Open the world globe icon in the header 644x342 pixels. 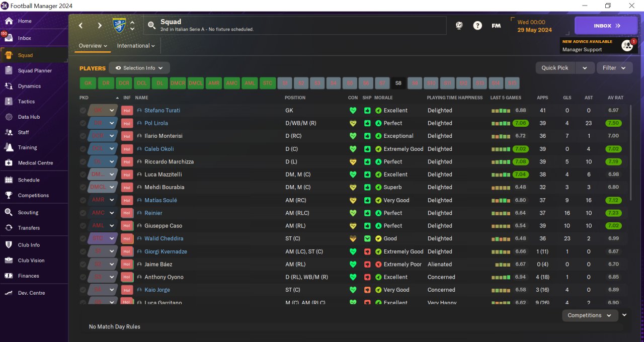coord(459,26)
